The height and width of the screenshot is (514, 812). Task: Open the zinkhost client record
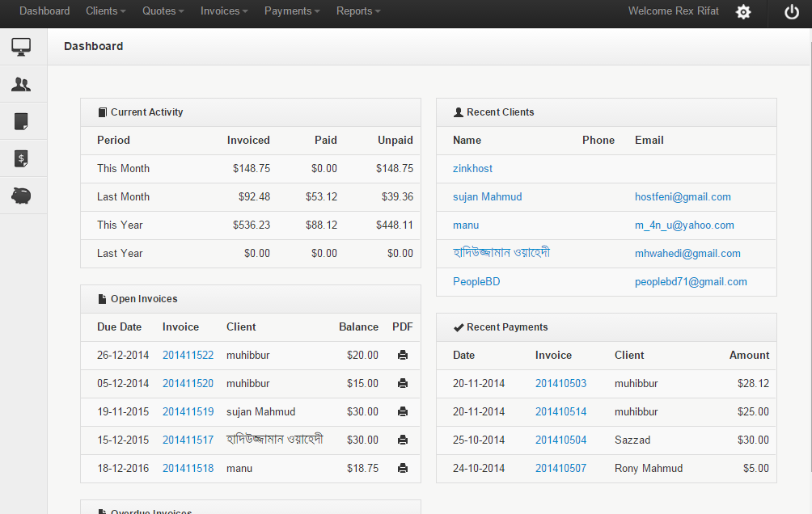pyautogui.click(x=472, y=168)
